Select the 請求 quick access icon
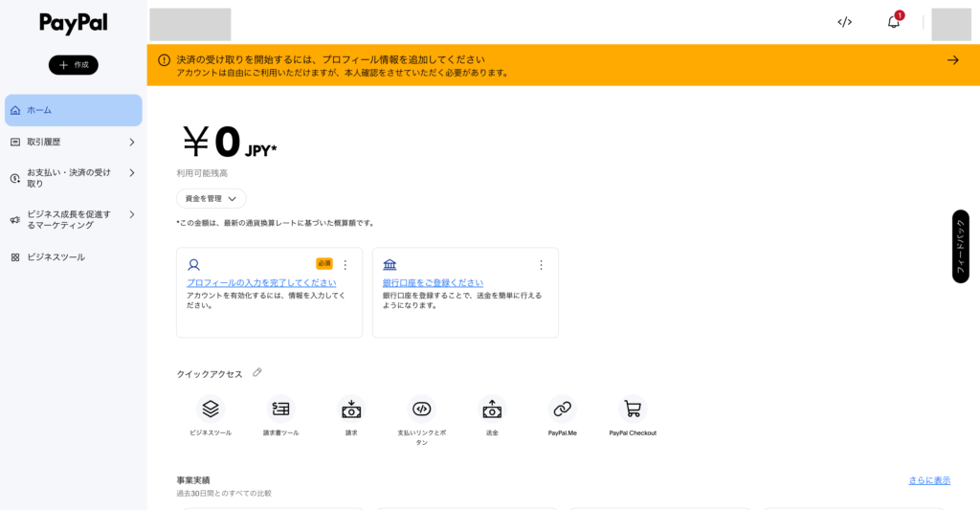Viewport: 980px width, 510px height. tap(351, 410)
